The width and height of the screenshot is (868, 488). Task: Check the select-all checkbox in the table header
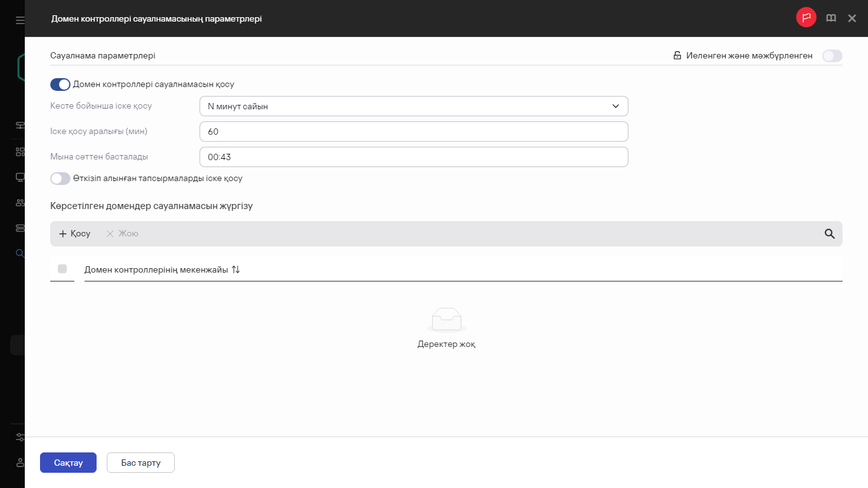click(62, 269)
